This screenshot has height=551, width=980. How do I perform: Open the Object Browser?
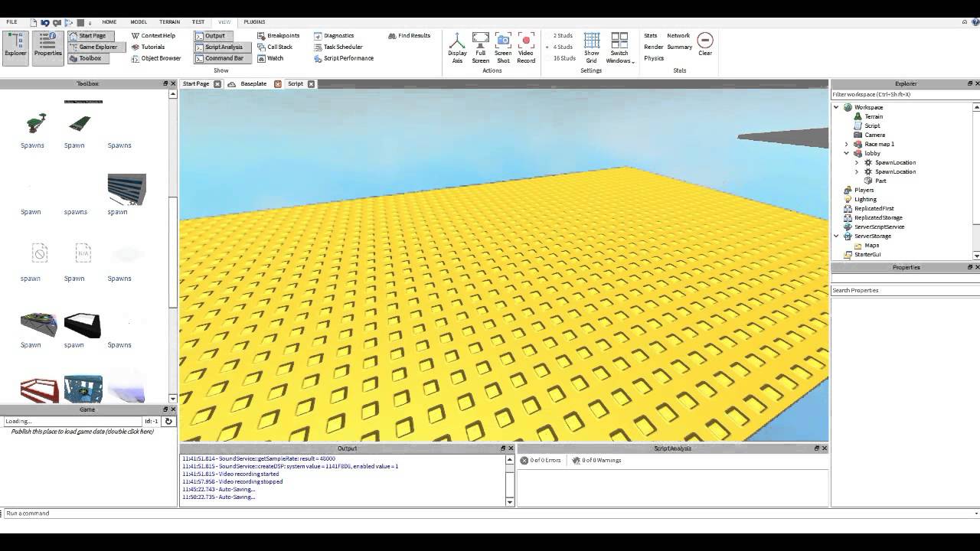pos(155,58)
